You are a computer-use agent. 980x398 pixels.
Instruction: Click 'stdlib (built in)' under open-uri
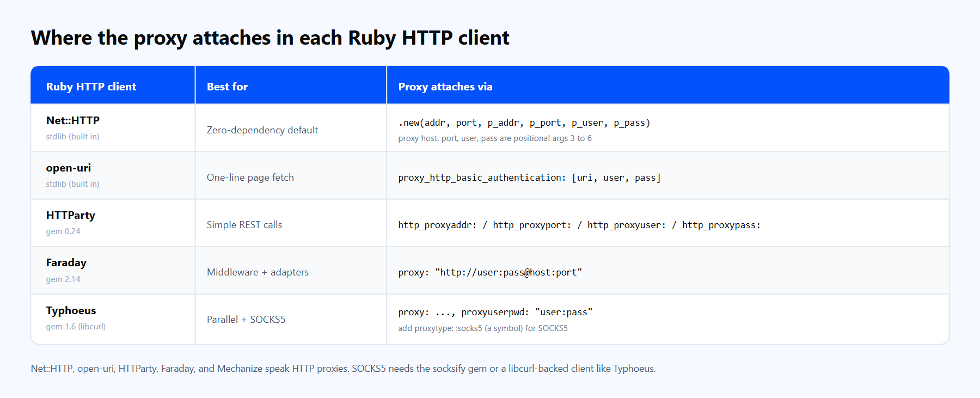point(72,184)
